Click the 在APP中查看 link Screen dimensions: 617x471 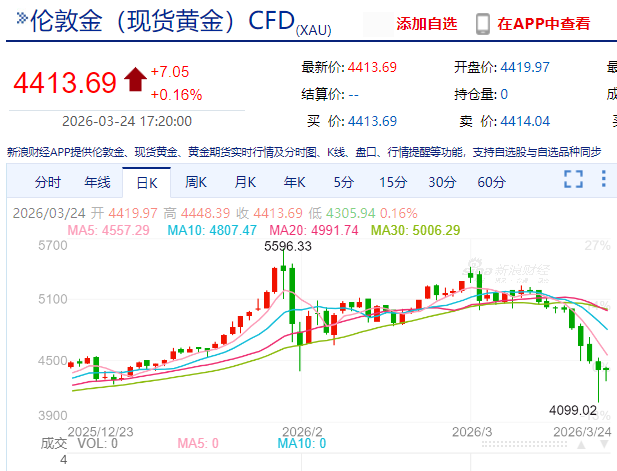click(543, 24)
